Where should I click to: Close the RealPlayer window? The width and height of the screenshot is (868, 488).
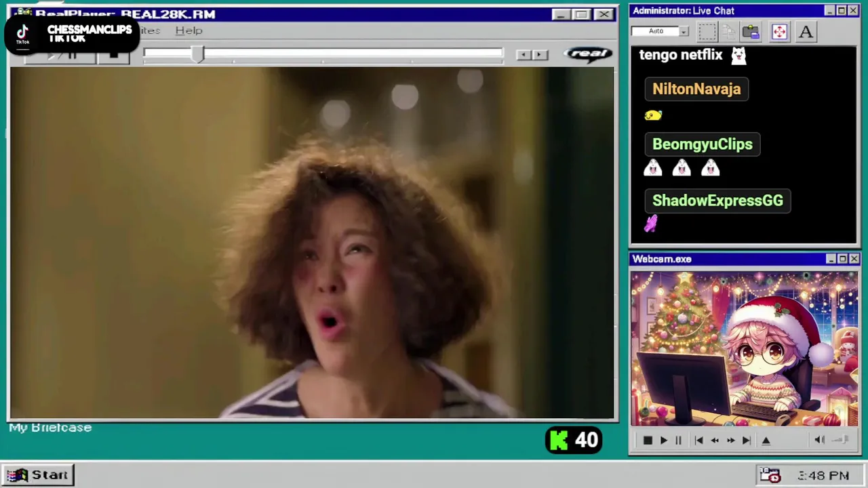click(x=604, y=14)
